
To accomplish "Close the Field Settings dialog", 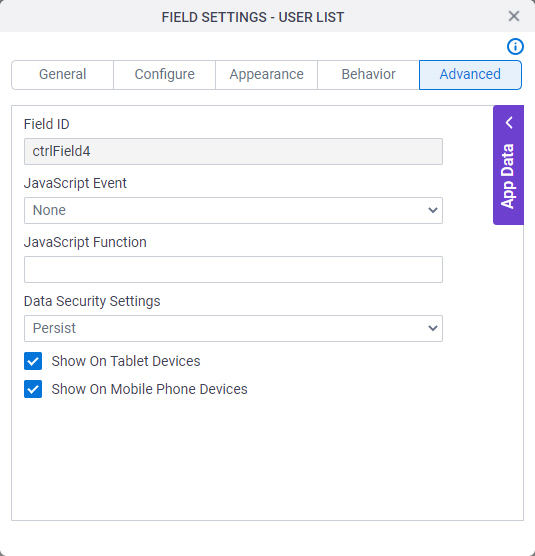I will (x=514, y=16).
